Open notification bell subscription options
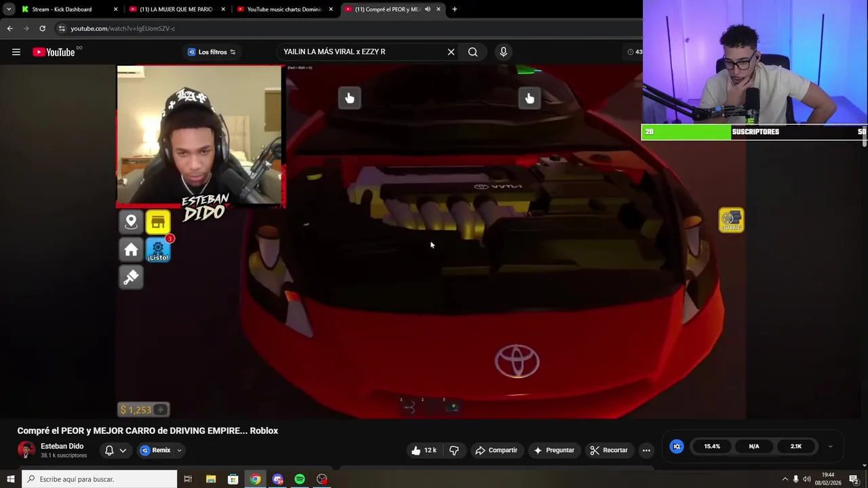The height and width of the screenshot is (488, 868). (x=115, y=450)
